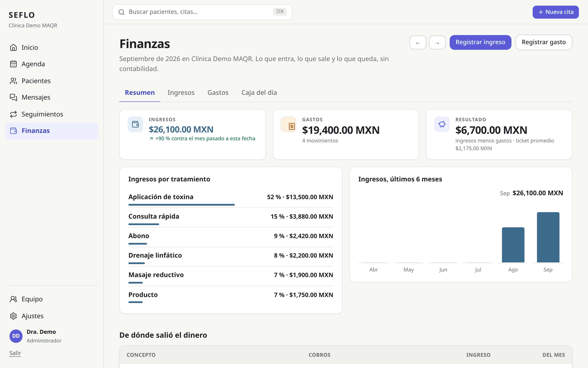
Task: Open Ajustes in the sidebar
Action: 51,316
